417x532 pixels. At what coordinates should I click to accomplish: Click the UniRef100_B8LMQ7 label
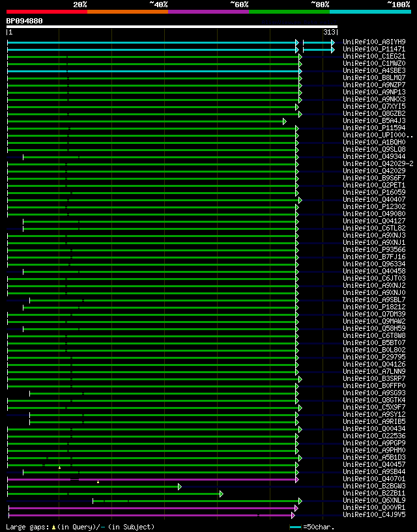click(x=374, y=77)
